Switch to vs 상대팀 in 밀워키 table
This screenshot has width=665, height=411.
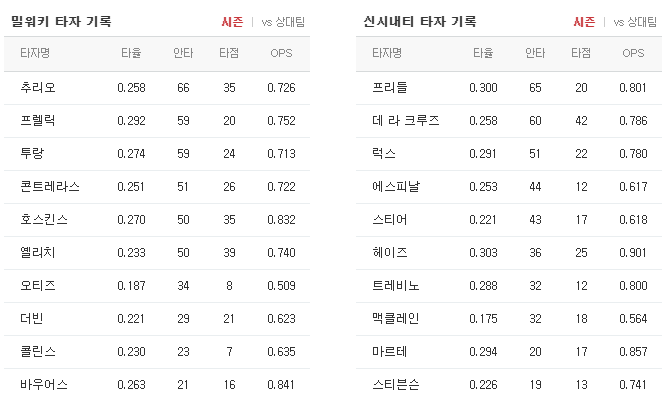coord(283,22)
